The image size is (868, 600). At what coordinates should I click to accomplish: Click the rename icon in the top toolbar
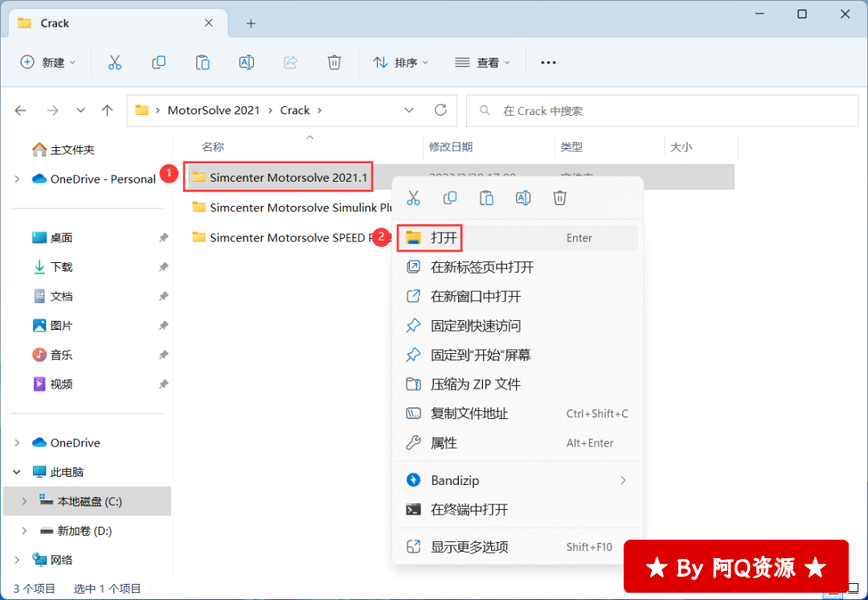pos(247,63)
